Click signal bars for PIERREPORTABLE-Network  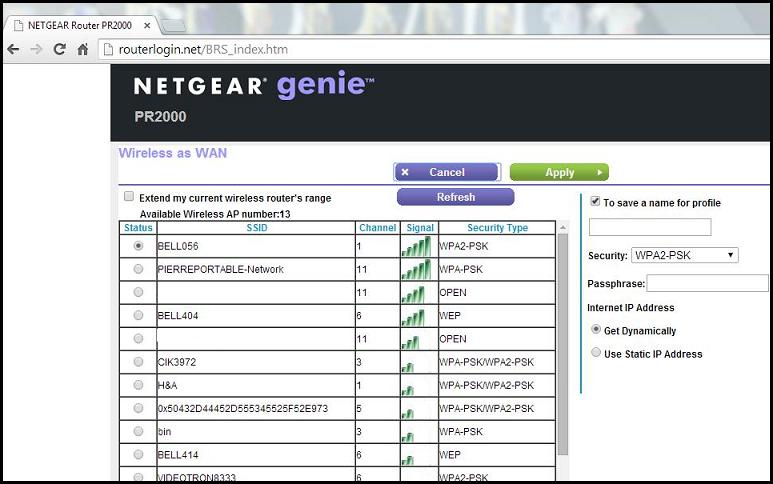click(x=416, y=269)
